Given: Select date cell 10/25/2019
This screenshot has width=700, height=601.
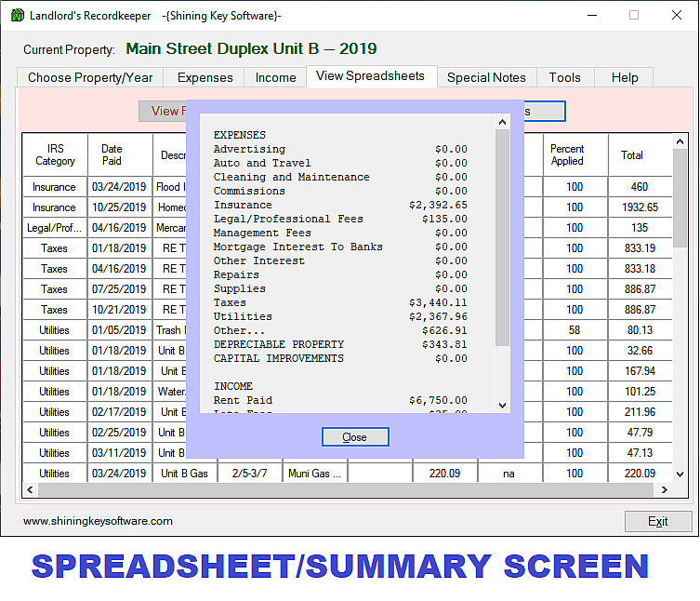Looking at the screenshot, I should tap(119, 207).
